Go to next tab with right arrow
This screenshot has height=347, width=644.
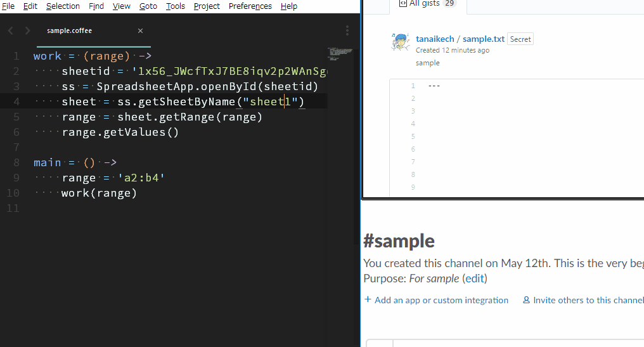click(27, 31)
